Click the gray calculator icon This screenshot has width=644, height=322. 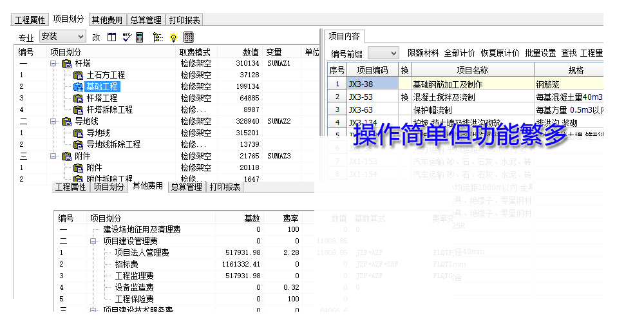140,37
